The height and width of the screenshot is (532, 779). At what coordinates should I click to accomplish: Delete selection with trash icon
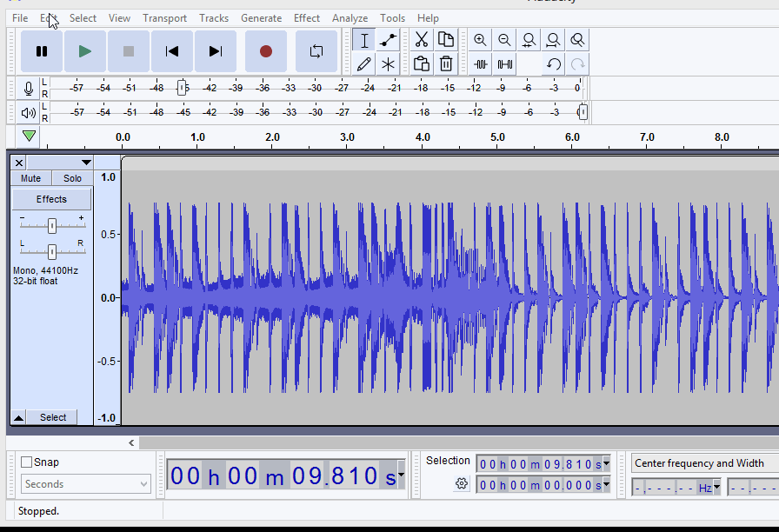446,64
